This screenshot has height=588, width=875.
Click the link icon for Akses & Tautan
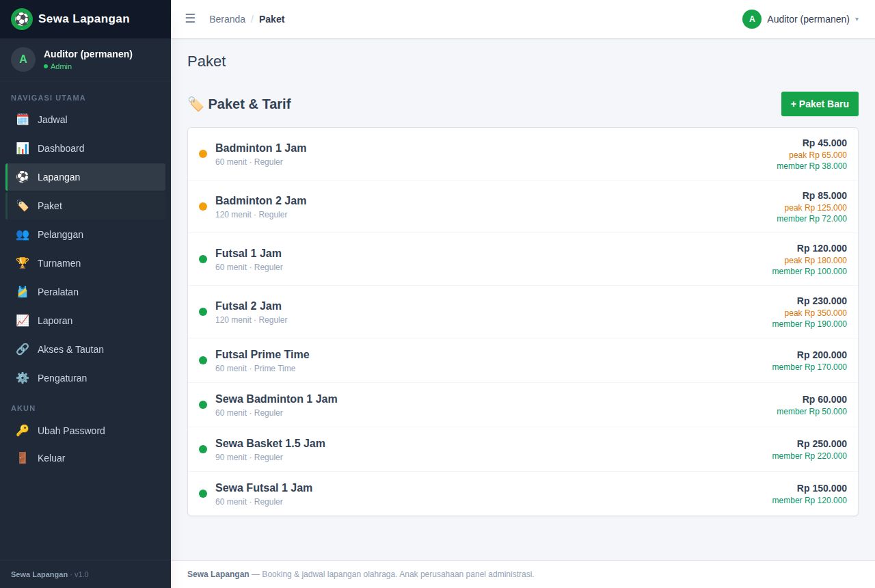(23, 349)
